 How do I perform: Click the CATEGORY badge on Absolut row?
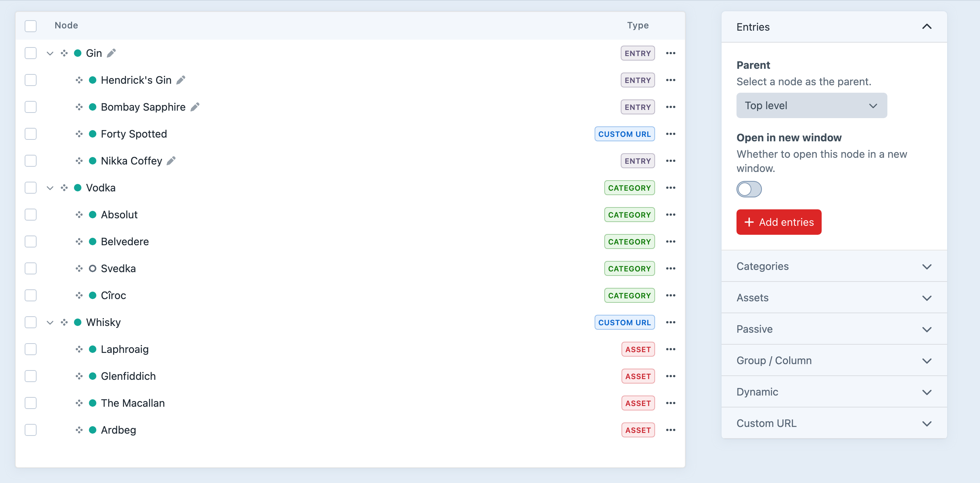629,215
